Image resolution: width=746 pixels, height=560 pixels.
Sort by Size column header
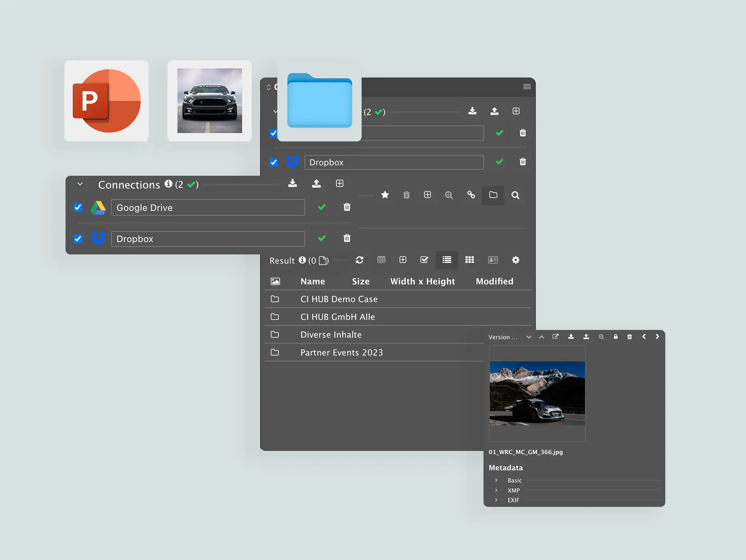pos(361,281)
